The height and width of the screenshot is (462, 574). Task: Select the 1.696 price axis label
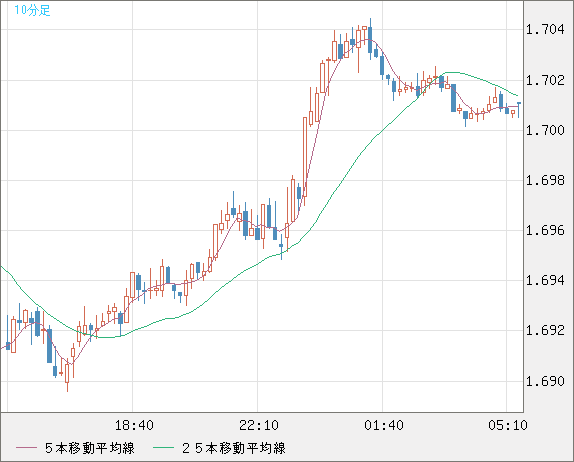(545, 231)
